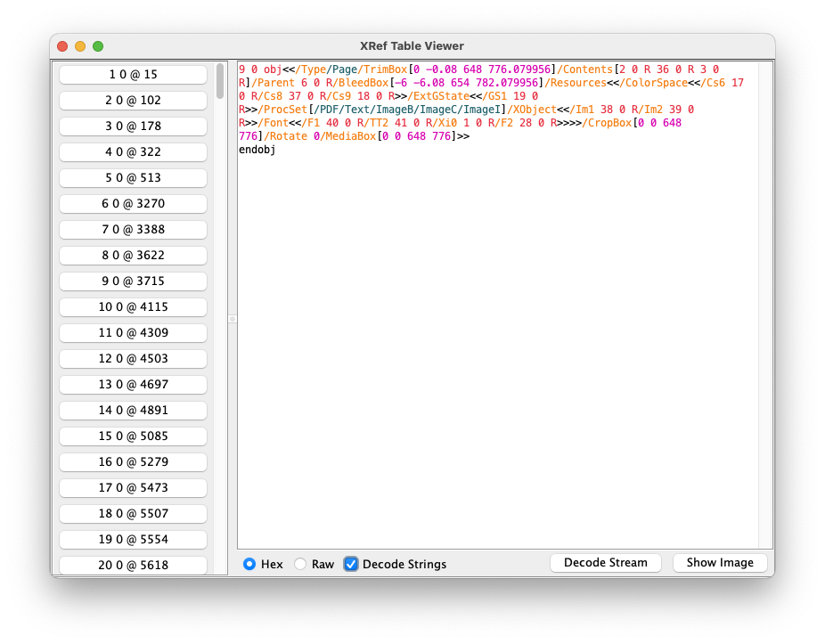The image size is (825, 644).
Task: Select the Hex radio button
Action: click(x=249, y=564)
